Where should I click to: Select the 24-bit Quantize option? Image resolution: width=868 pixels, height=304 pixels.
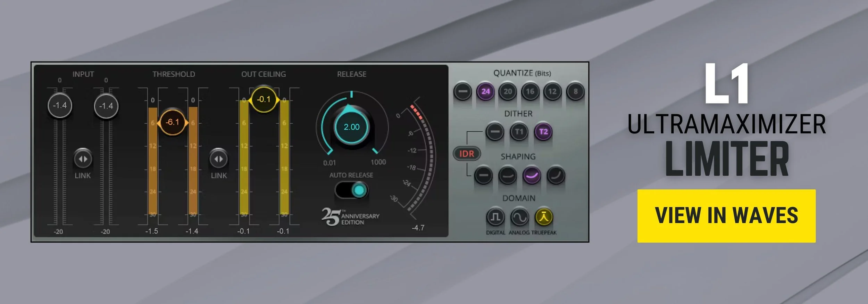[485, 91]
